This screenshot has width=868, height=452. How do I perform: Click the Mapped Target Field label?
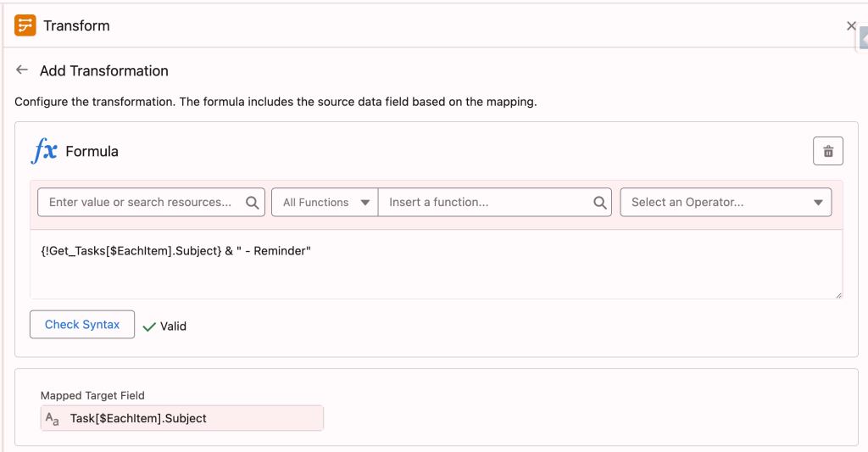point(92,395)
